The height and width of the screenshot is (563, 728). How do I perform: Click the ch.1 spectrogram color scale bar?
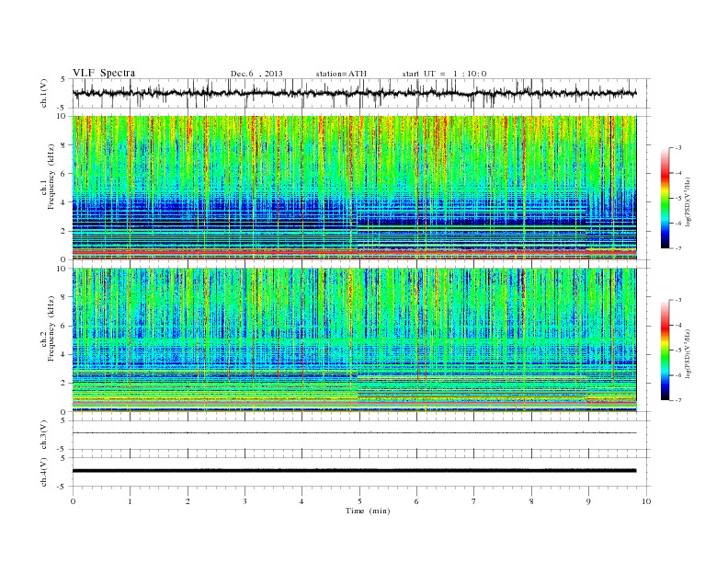coord(665,198)
